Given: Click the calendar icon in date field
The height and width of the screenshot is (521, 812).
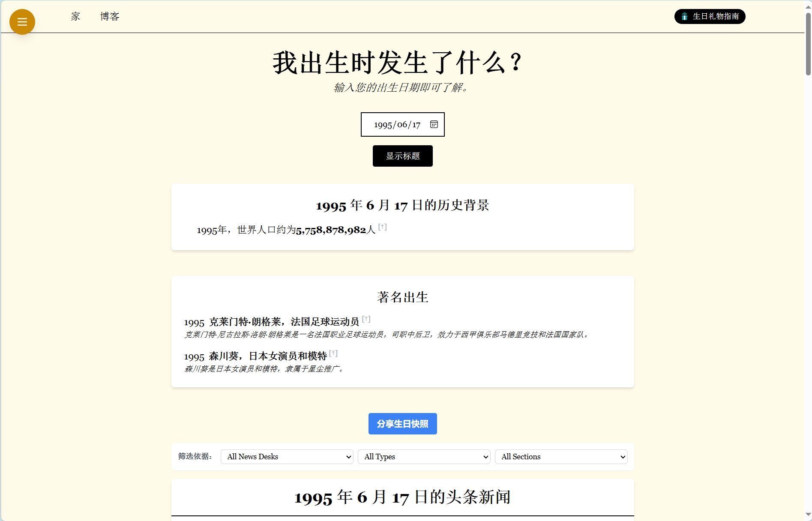Looking at the screenshot, I should (x=434, y=124).
